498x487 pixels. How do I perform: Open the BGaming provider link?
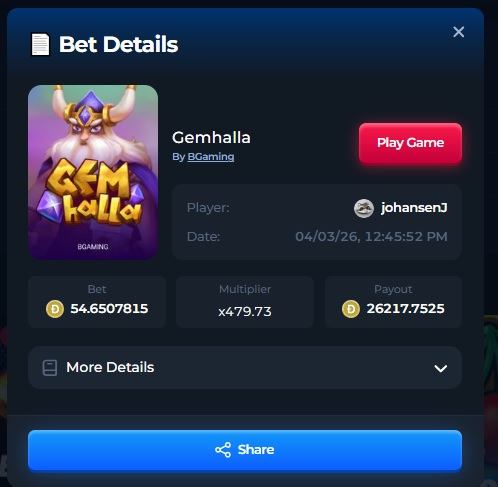coord(211,157)
